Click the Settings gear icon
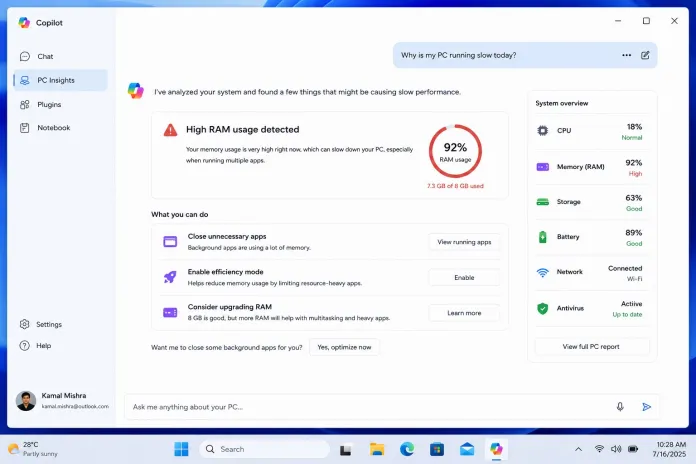696x464 pixels. coord(25,325)
